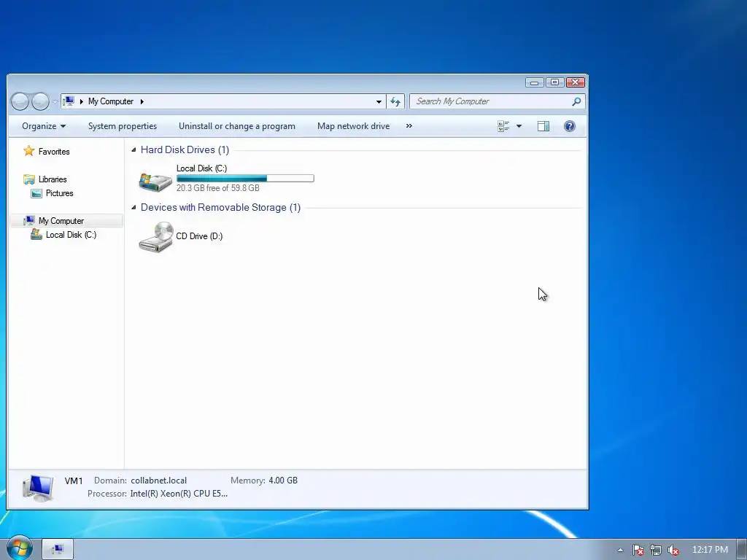
Task: Select Map network drive
Action: pyautogui.click(x=354, y=126)
